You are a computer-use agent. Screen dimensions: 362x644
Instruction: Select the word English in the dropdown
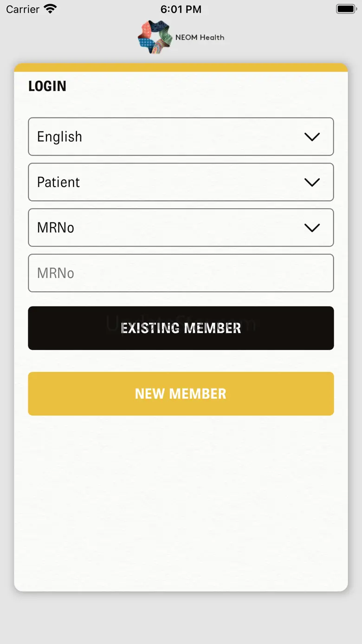(x=59, y=137)
